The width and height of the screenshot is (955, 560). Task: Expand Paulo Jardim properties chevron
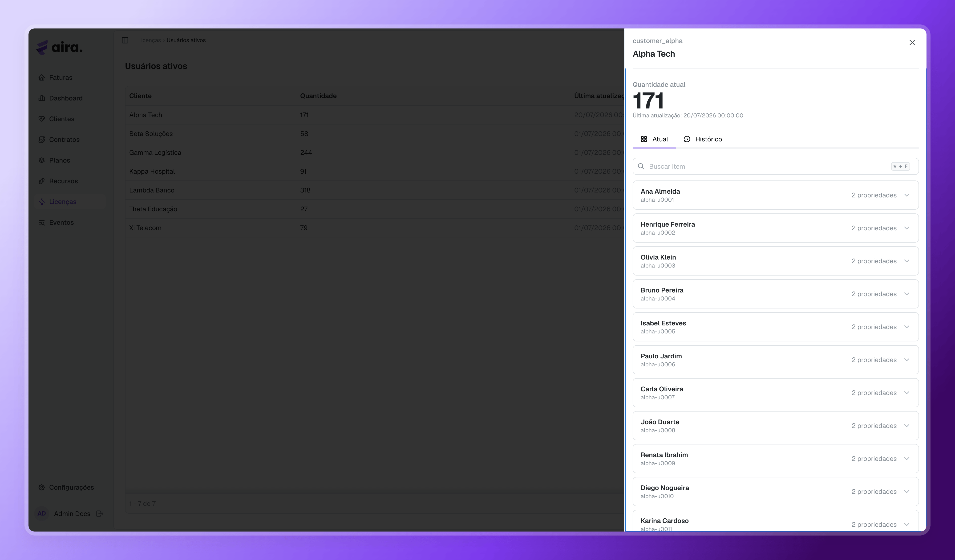907,360
